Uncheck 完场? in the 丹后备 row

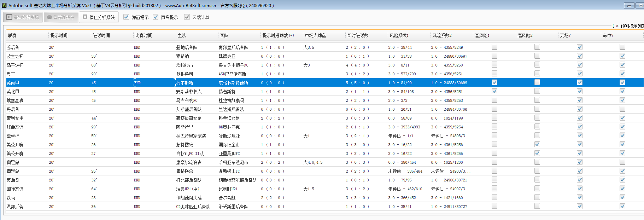coord(580,109)
